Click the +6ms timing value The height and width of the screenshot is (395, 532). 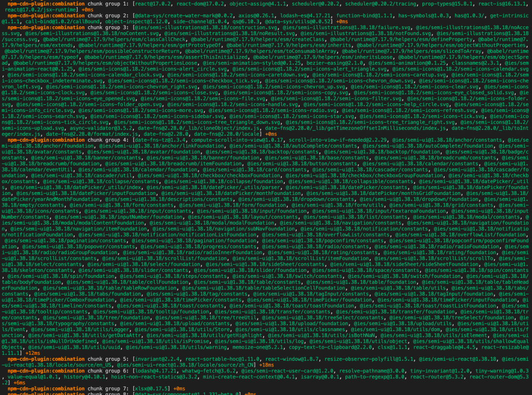(x=20, y=383)
